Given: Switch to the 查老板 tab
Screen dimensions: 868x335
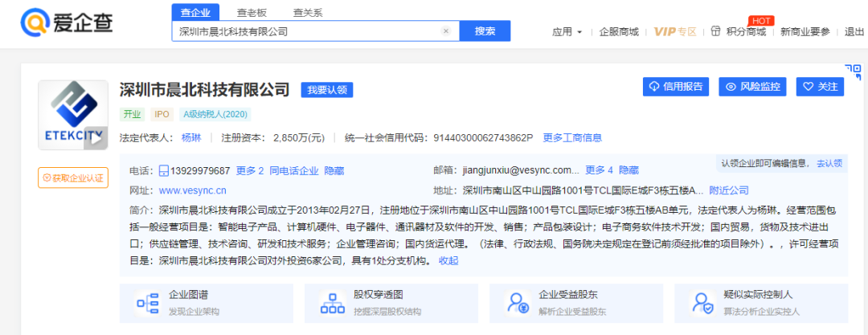Looking at the screenshot, I should [x=252, y=13].
